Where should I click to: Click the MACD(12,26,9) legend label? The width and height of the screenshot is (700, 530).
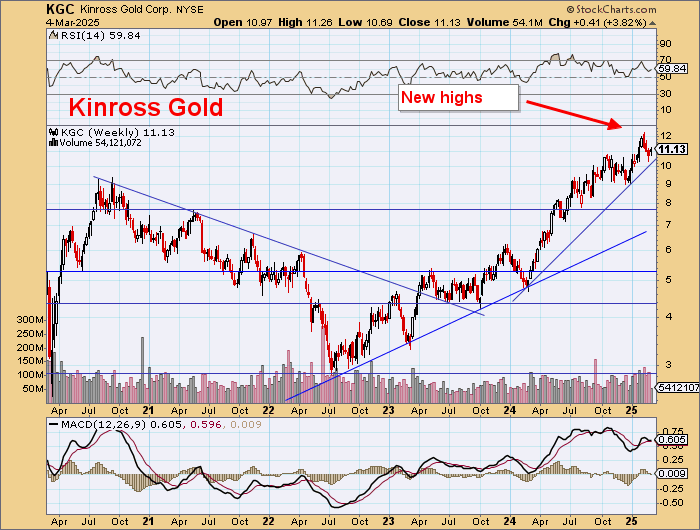click(104, 425)
